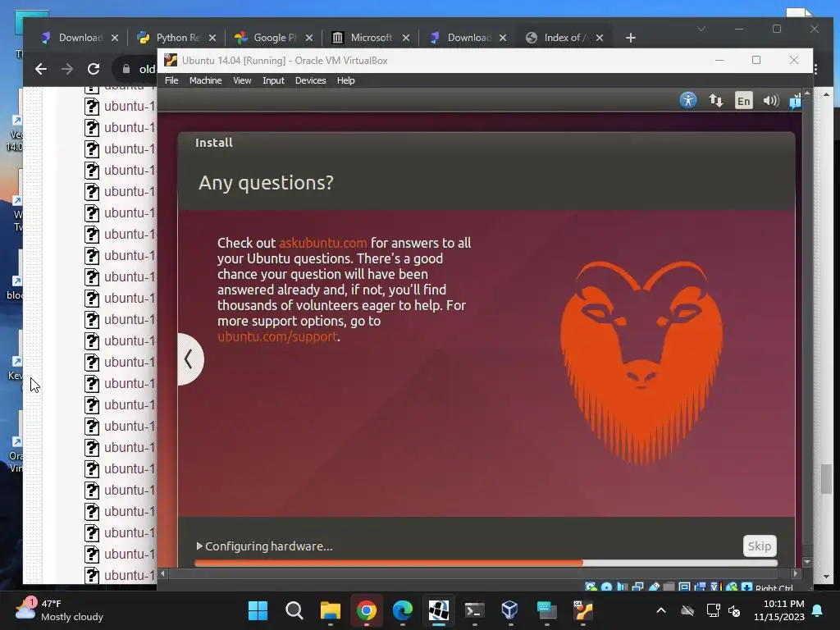The height and width of the screenshot is (630, 840).
Task: Click the Skip button in installer
Action: tap(760, 546)
